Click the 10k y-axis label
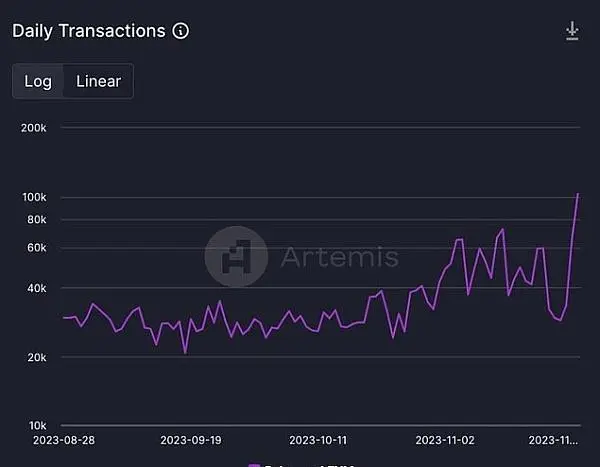This screenshot has width=600, height=467. (x=38, y=425)
